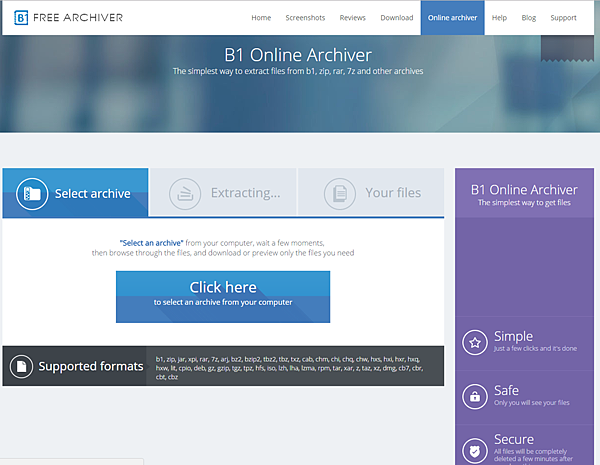Click "Just a few clicks and it's done" text
The image size is (600, 465).
coord(535,348)
